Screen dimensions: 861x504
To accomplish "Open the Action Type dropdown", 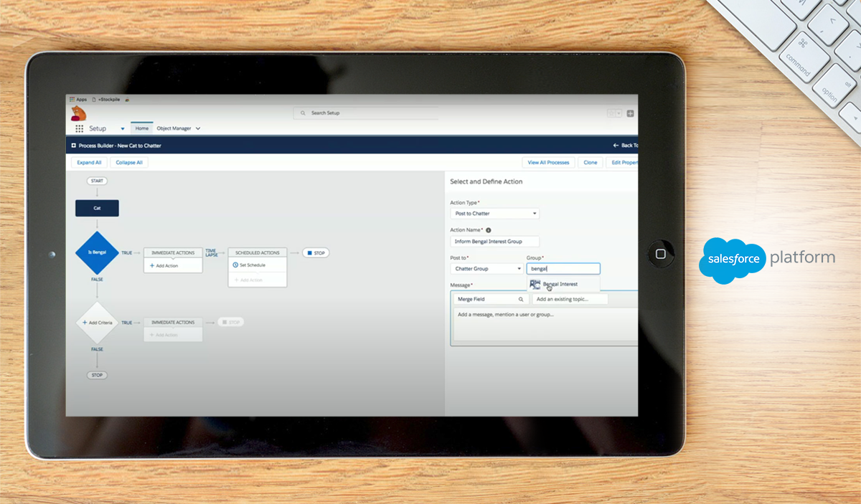I will pyautogui.click(x=494, y=214).
